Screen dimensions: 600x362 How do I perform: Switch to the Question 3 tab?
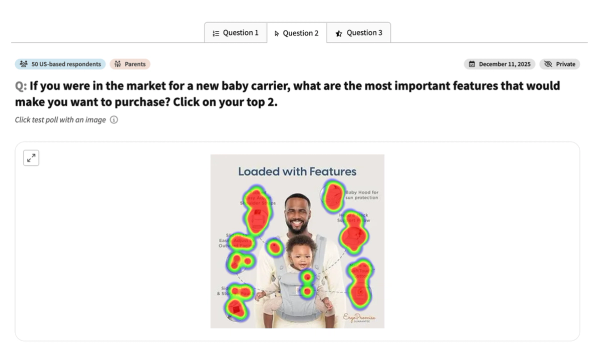tap(359, 33)
